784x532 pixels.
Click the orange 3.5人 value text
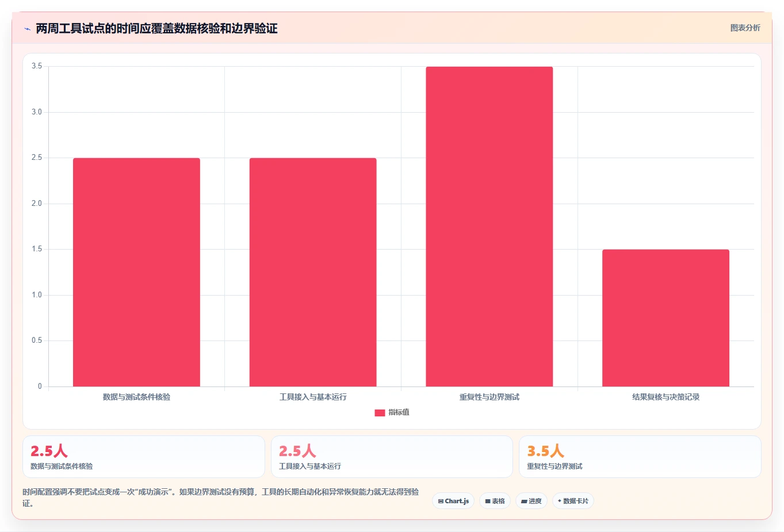tap(545, 451)
